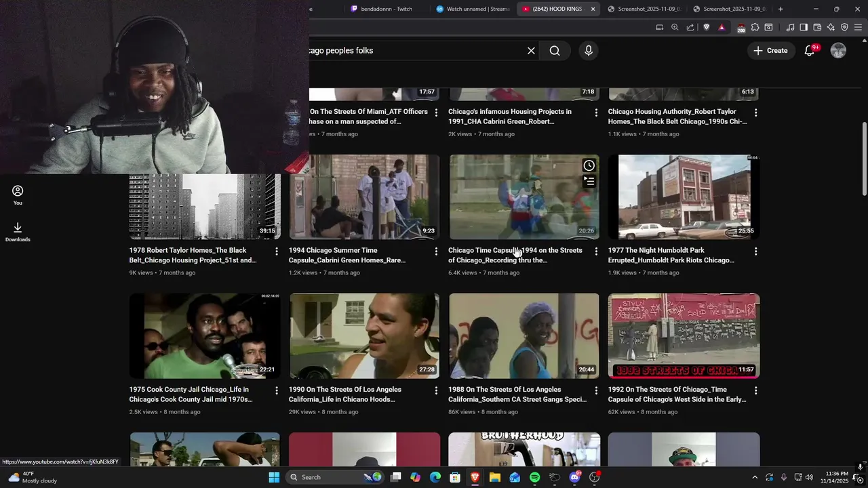Open 1992 On The Streets Of Chicago title

click(x=677, y=394)
